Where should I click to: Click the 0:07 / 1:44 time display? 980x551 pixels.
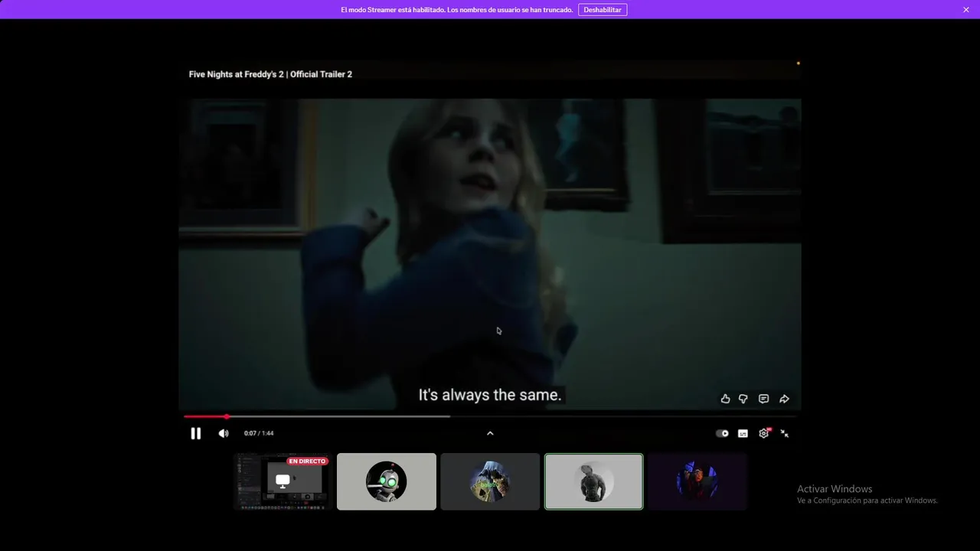259,433
